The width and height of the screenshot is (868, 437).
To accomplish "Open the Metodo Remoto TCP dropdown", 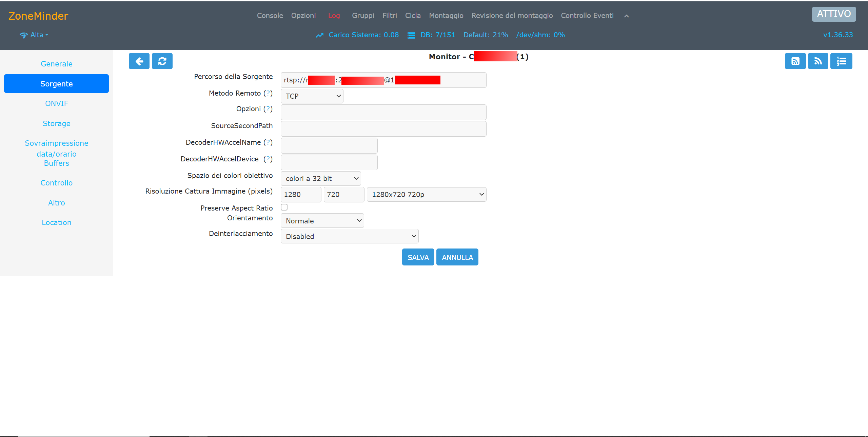I will point(312,96).
